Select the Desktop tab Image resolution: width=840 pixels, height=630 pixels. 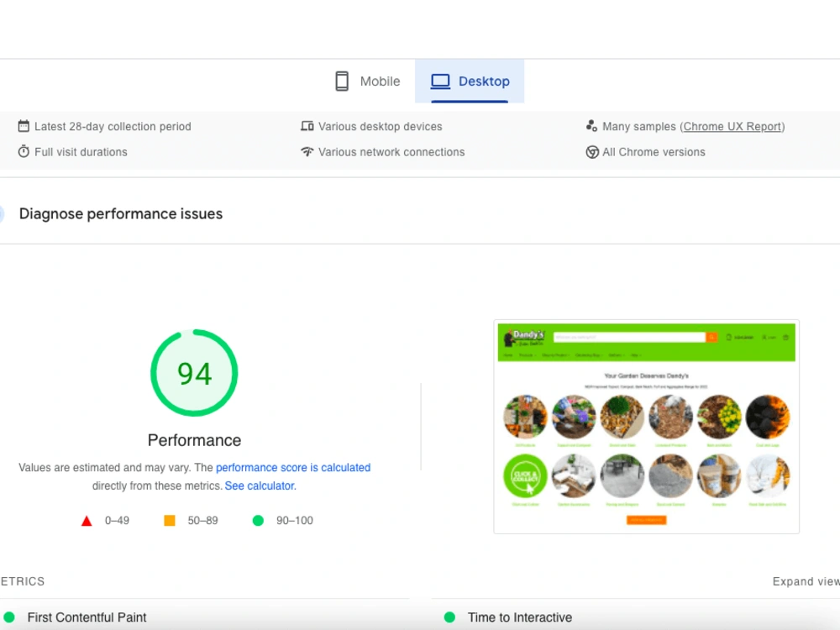point(470,81)
